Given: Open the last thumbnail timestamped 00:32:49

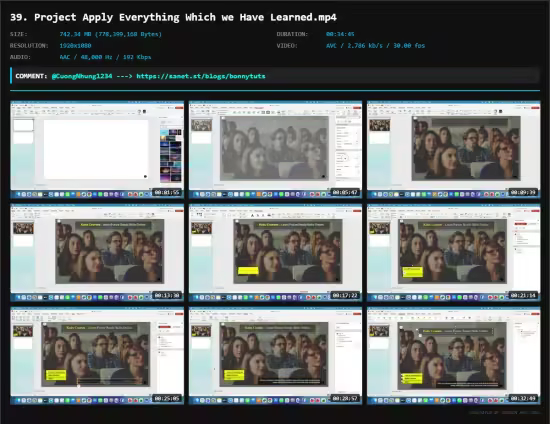Looking at the screenshot, I should pyautogui.click(x=454, y=356).
